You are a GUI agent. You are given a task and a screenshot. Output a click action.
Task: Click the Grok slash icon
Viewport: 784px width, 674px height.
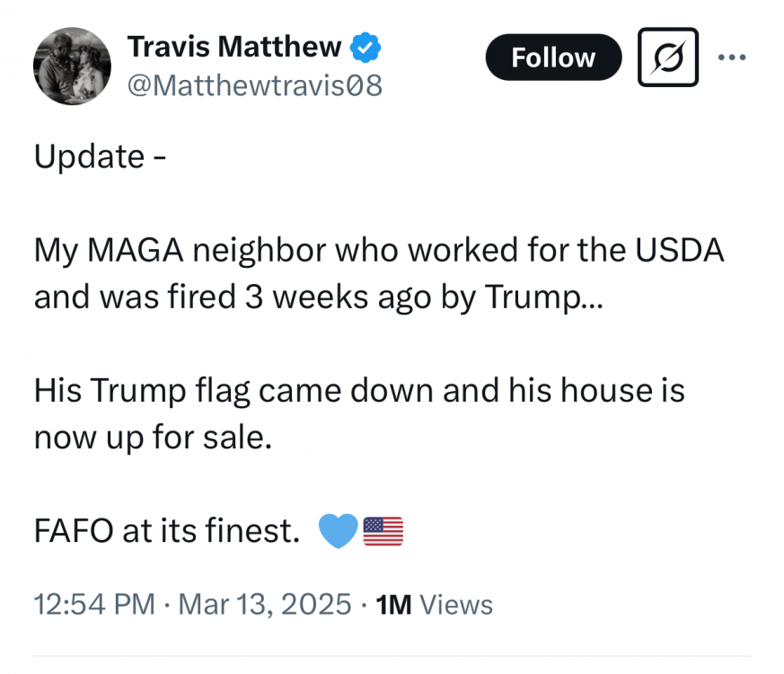tap(668, 58)
